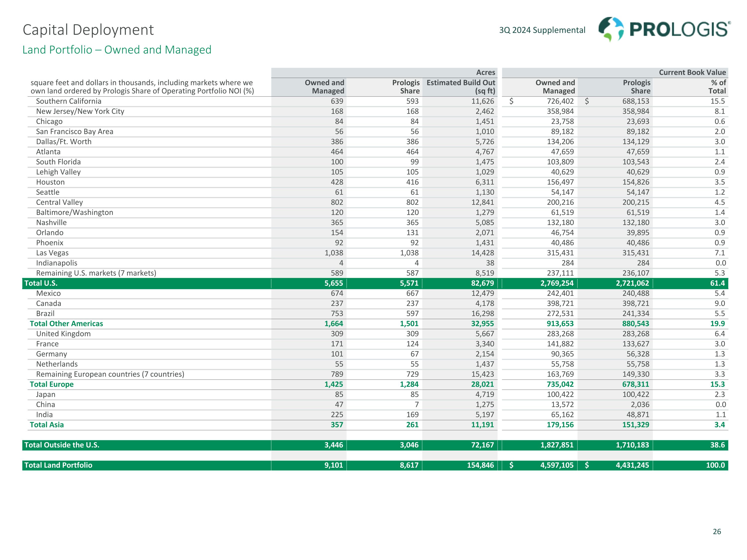Click the % of Total column header
Viewport: 747px width, 560px height.
point(717,87)
